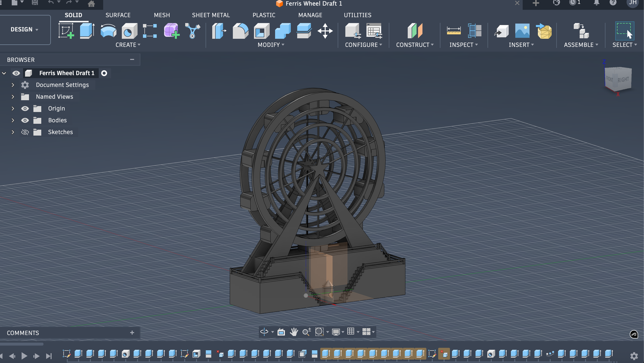The width and height of the screenshot is (644, 363).
Task: Jump to end of timeline
Action: click(49, 356)
